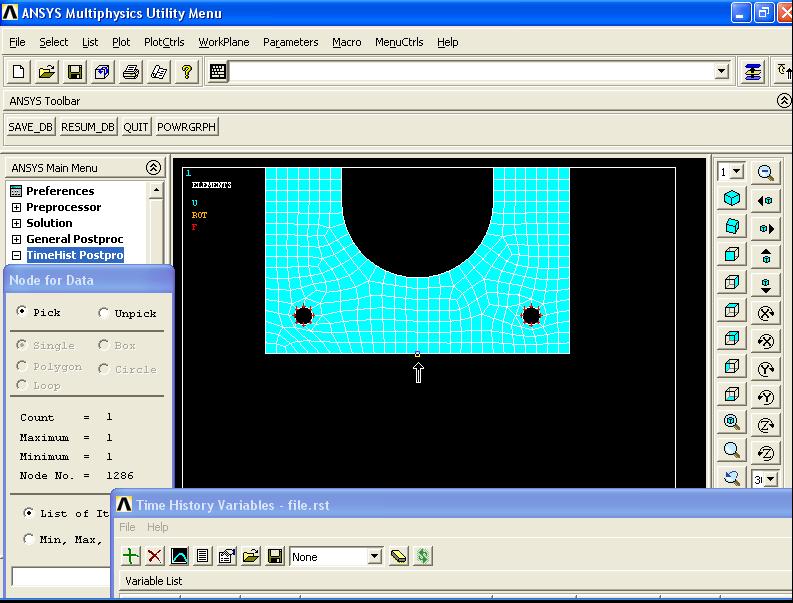Click the yellow Help question mark icon
Image resolution: width=793 pixels, height=603 pixels.
(187, 72)
